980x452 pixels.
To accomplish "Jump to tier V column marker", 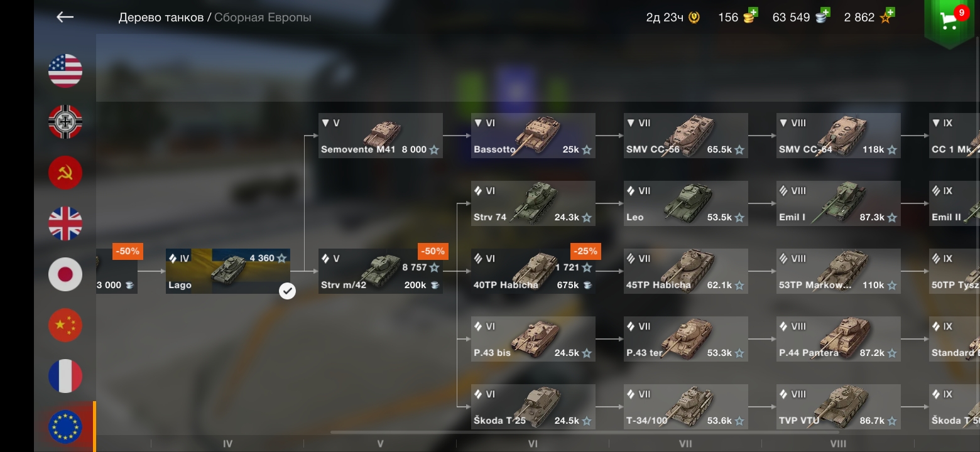I will click(x=380, y=444).
